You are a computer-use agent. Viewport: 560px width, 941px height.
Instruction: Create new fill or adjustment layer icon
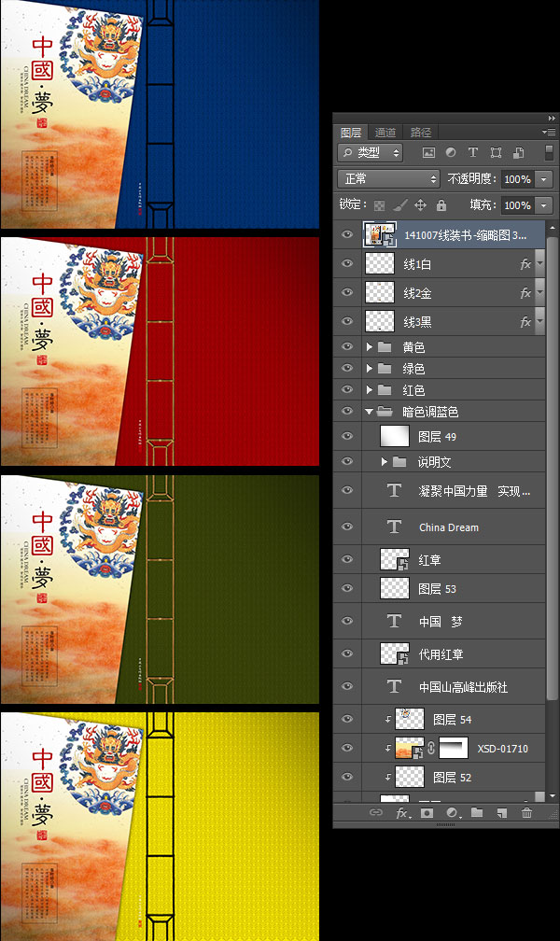[454, 812]
